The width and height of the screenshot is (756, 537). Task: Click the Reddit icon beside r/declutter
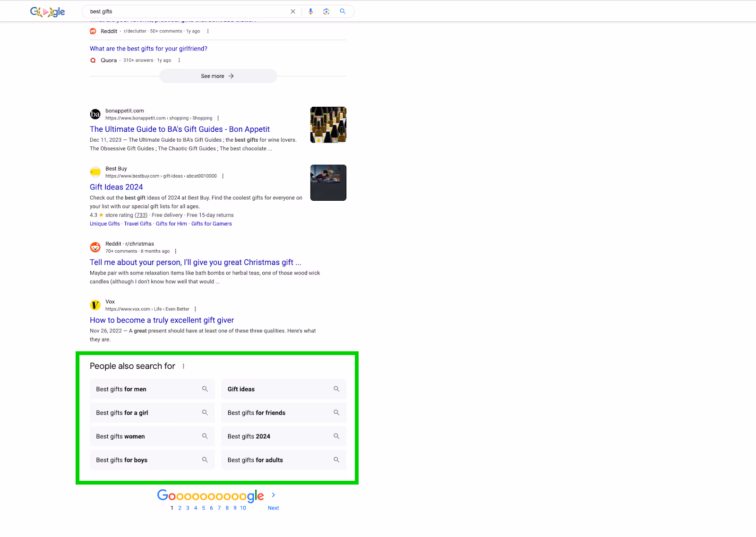click(x=93, y=31)
